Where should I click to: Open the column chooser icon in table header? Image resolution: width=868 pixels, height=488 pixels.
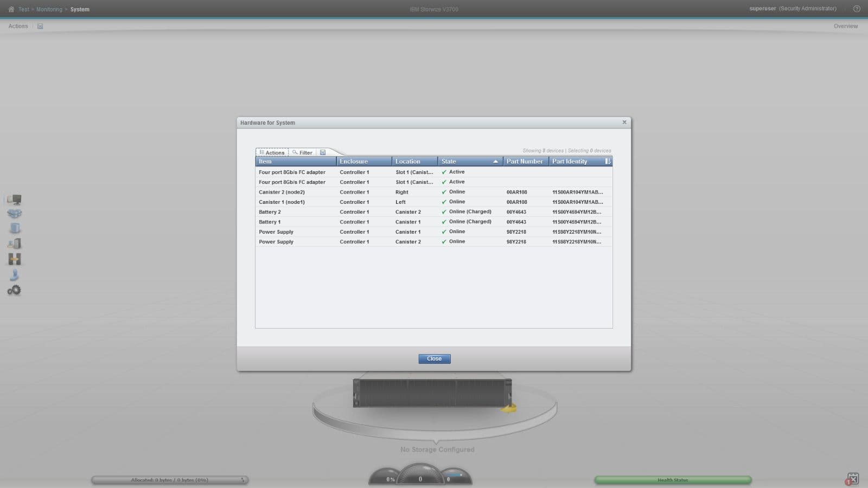click(608, 162)
